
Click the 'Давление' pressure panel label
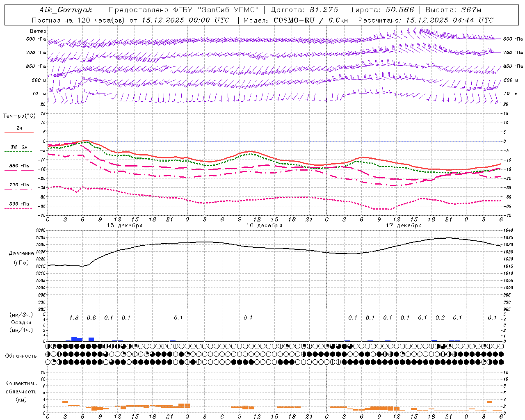click(21, 253)
